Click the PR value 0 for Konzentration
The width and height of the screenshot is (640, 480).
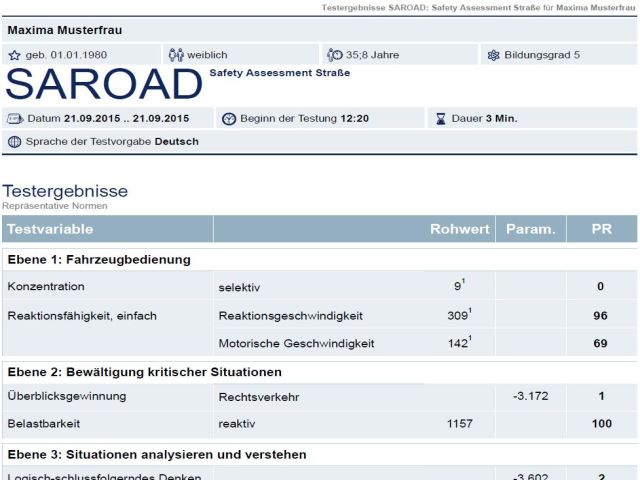(x=600, y=287)
